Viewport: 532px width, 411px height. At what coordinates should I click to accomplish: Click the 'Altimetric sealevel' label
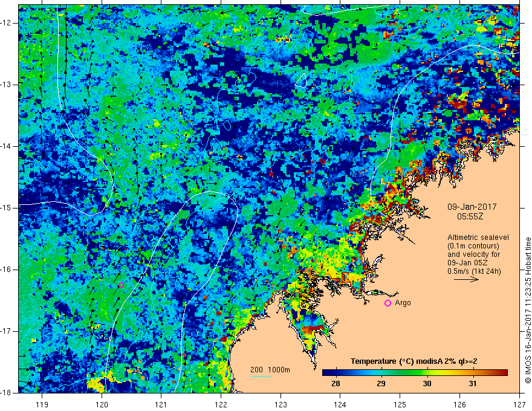coord(478,238)
